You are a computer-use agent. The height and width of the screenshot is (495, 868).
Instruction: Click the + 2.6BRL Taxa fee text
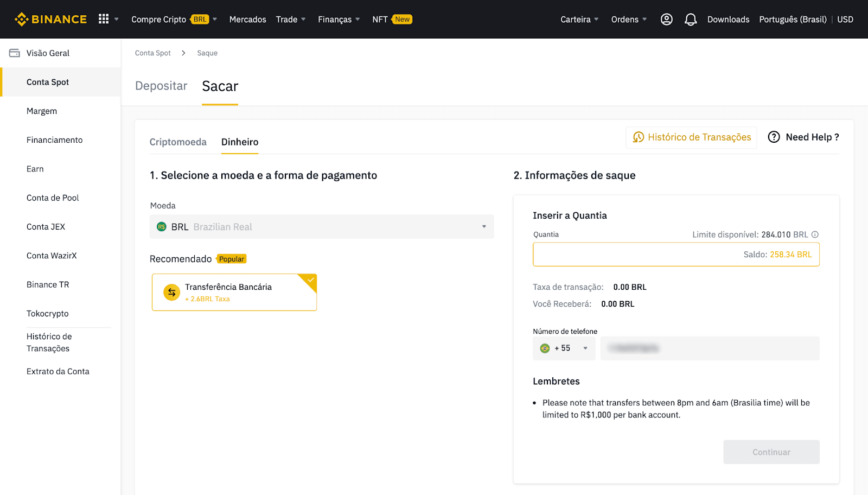[x=207, y=299]
